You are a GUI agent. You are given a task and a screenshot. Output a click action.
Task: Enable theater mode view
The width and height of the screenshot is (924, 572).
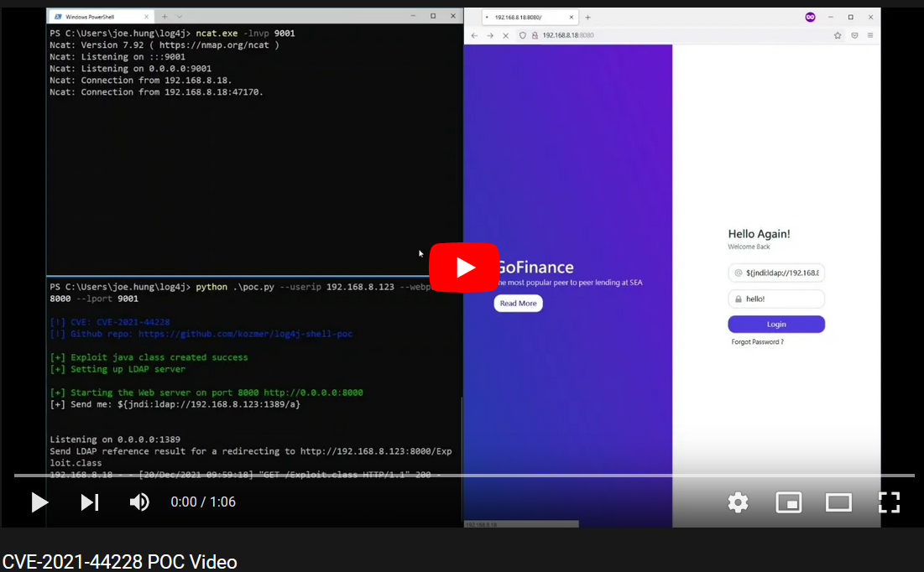coord(838,502)
